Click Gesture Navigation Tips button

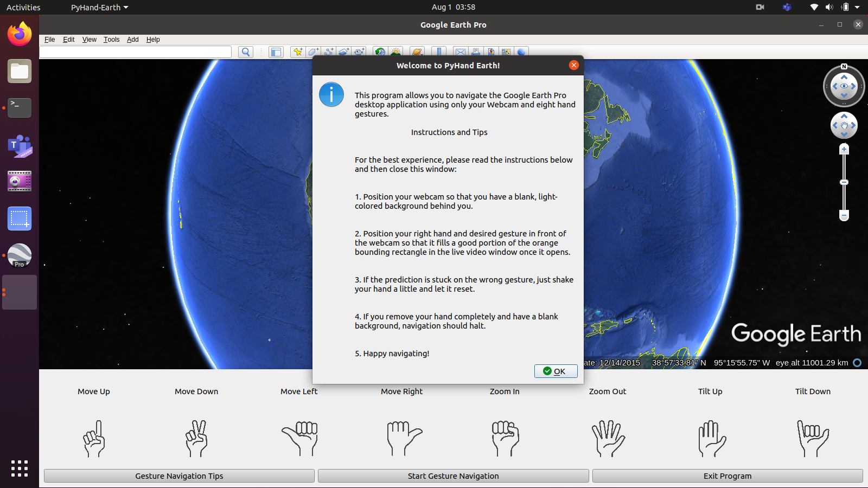(x=179, y=476)
